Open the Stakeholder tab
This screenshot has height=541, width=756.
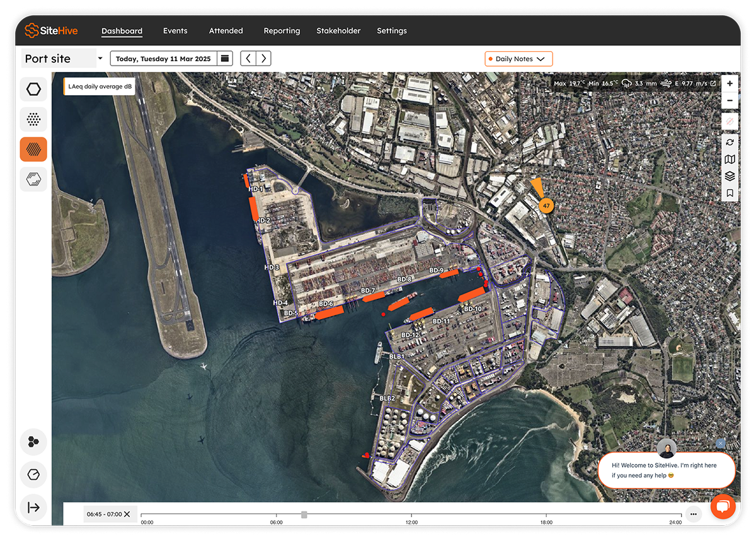pos(338,31)
